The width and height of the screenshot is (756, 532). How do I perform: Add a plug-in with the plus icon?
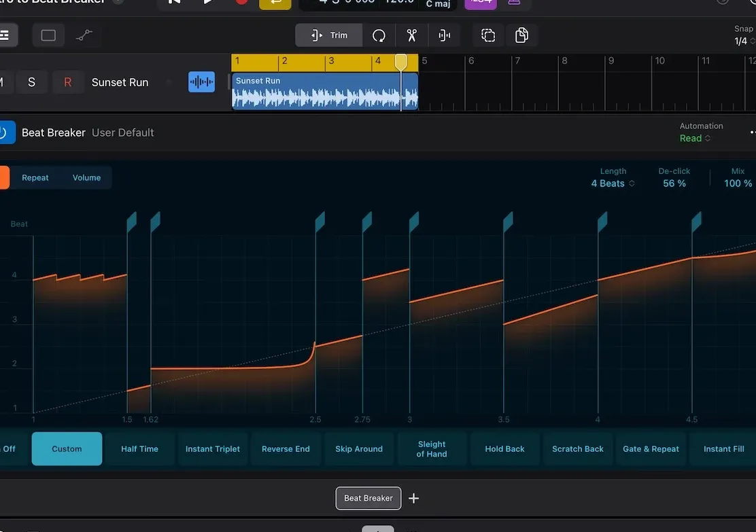[x=413, y=498]
